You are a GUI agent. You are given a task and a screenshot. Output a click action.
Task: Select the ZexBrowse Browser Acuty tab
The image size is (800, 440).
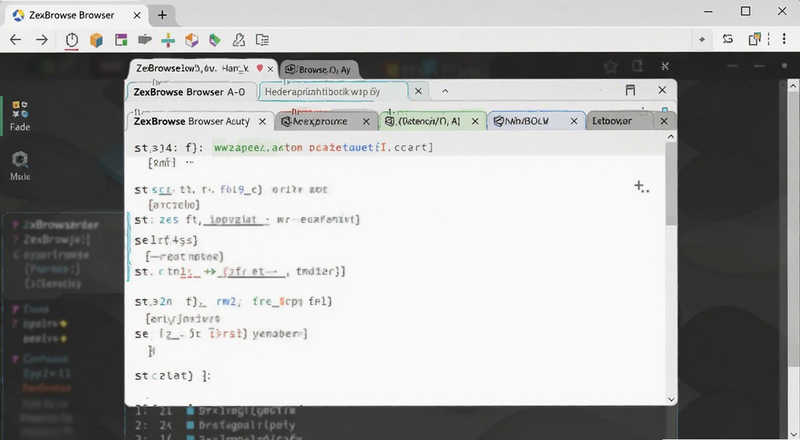coord(199,121)
